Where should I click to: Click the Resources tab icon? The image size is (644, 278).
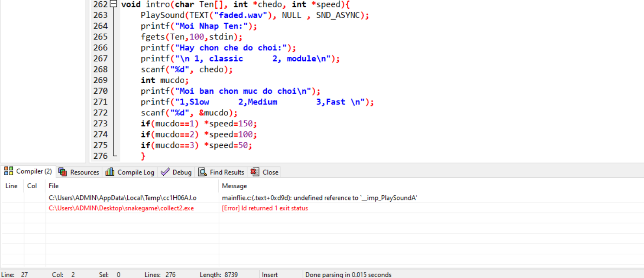[x=63, y=172]
